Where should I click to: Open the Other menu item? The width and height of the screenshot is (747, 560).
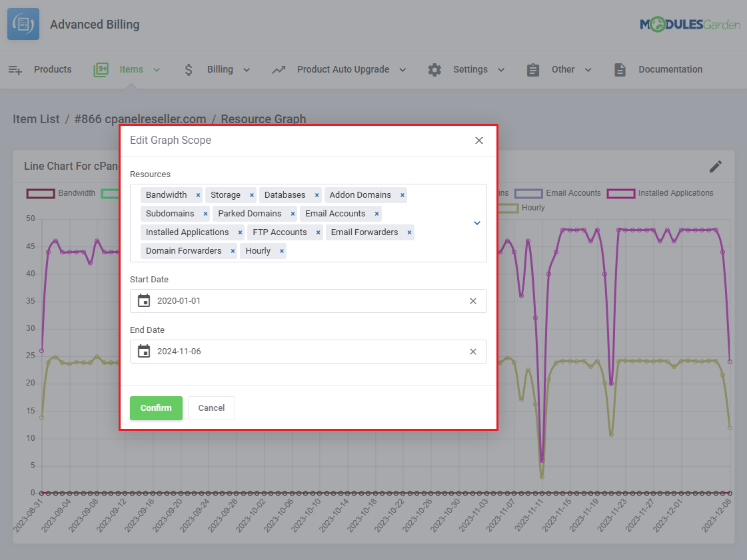(563, 69)
